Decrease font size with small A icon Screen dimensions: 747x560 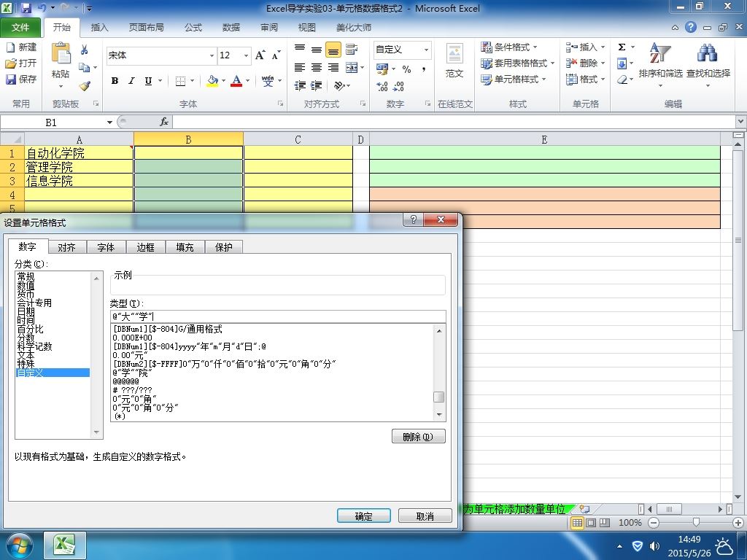[276, 55]
